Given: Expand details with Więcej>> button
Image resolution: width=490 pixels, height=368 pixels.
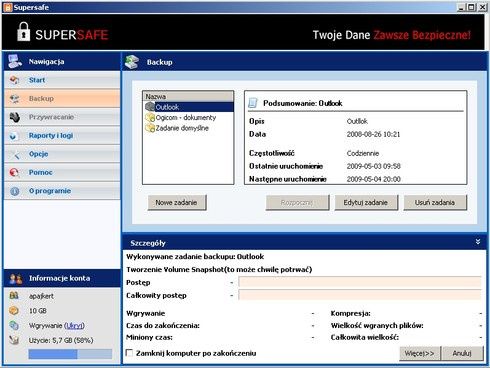Looking at the screenshot, I should pos(420,353).
